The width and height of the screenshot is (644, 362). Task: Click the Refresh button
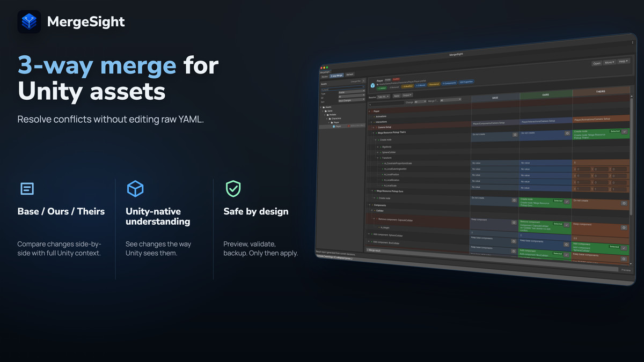(350, 75)
